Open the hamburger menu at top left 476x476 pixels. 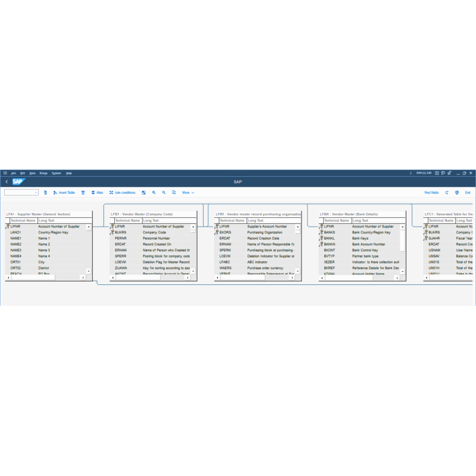4,173
